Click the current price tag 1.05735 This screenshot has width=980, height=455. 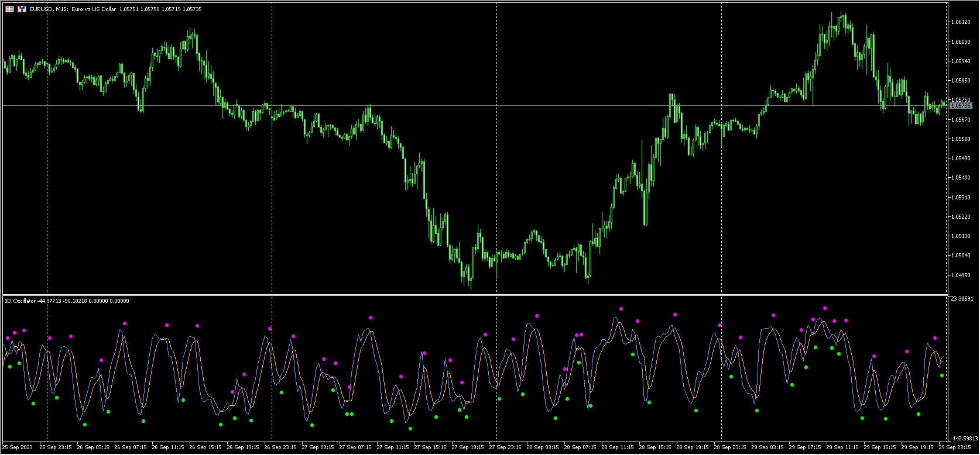click(961, 106)
